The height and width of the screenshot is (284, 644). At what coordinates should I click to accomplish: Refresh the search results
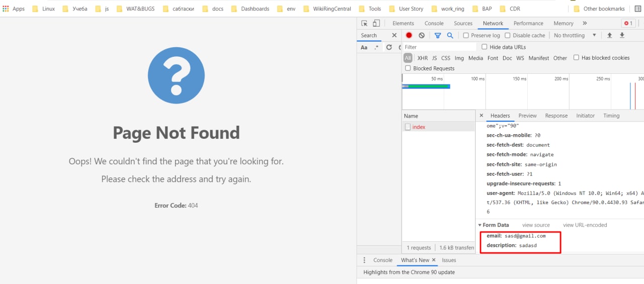(x=389, y=47)
